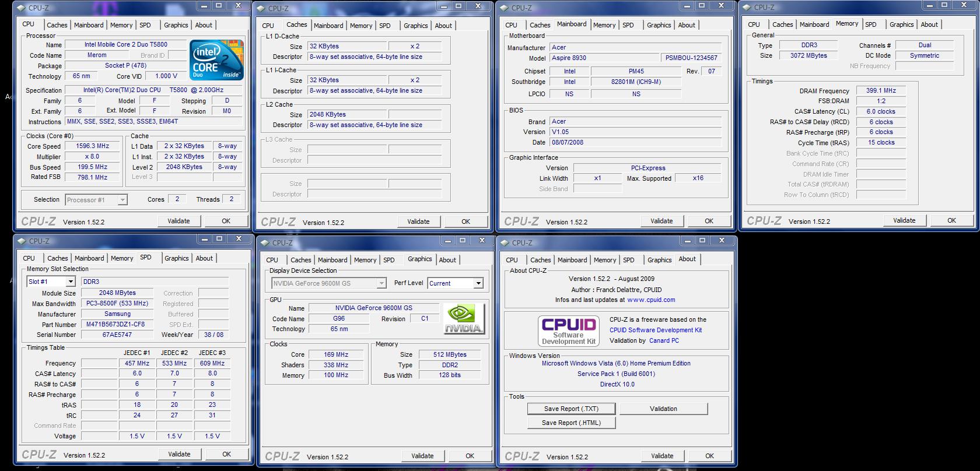Viewport: 980px width, 471px height.
Task: Click Save Report (.HTML) button
Action: [x=571, y=423]
